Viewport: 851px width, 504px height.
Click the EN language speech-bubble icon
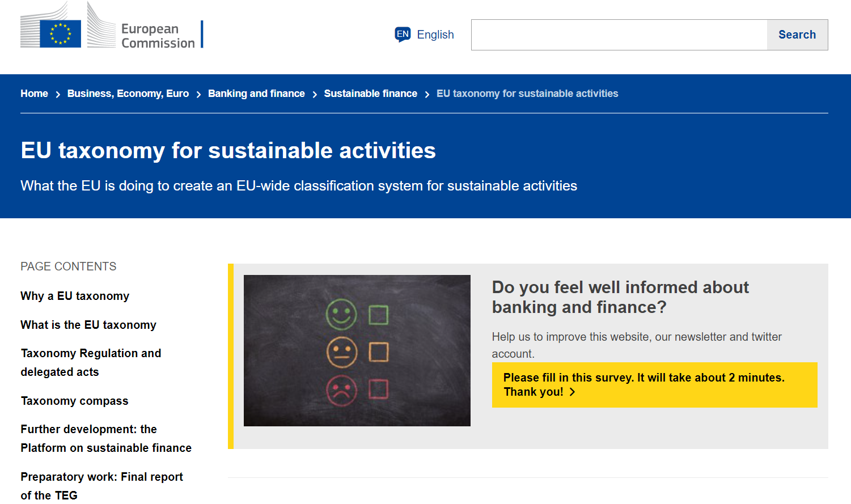[x=403, y=35]
